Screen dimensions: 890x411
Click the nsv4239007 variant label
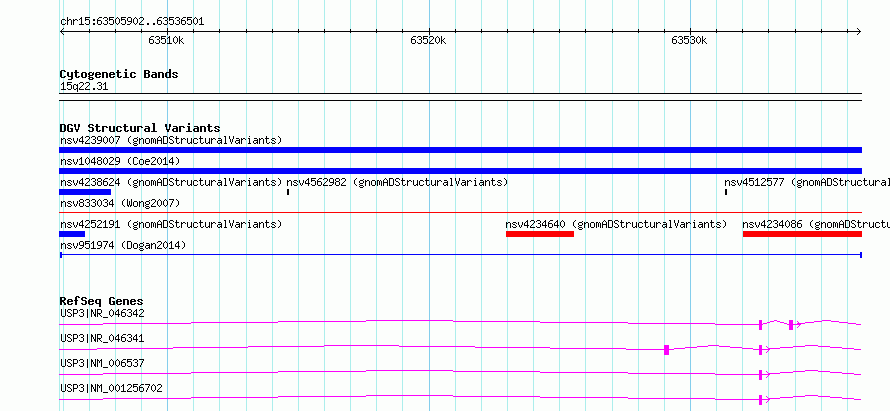(x=171, y=140)
